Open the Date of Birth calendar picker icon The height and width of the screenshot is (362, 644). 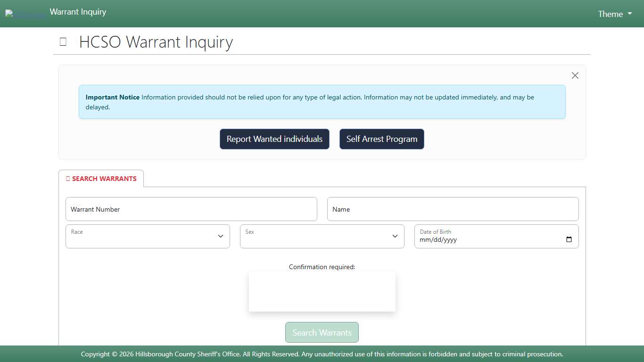click(569, 239)
